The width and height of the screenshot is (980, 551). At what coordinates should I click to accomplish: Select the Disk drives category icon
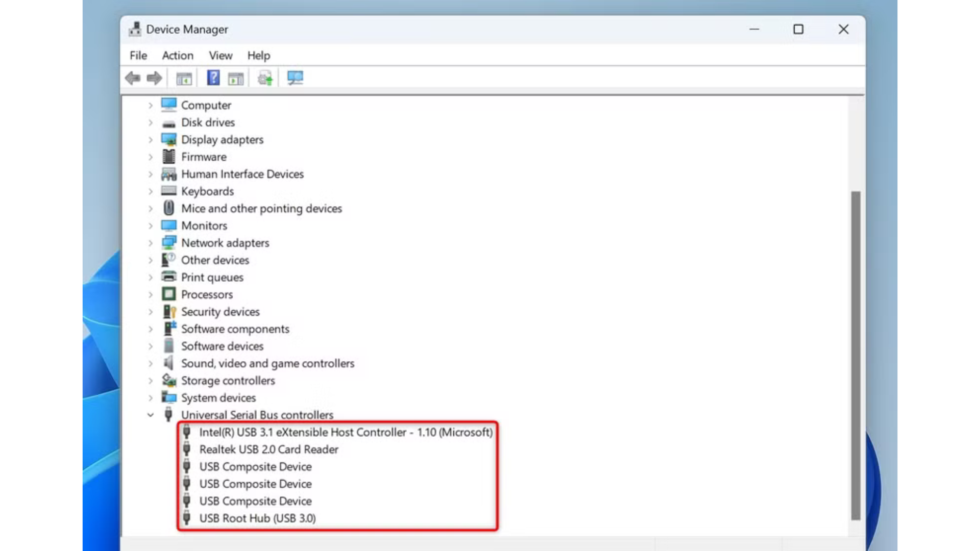pyautogui.click(x=169, y=123)
